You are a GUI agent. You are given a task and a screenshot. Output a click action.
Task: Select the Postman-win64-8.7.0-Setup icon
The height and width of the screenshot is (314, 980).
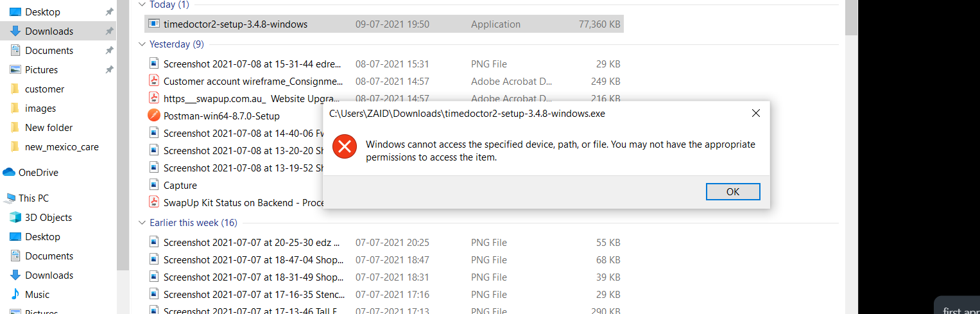coord(154,116)
